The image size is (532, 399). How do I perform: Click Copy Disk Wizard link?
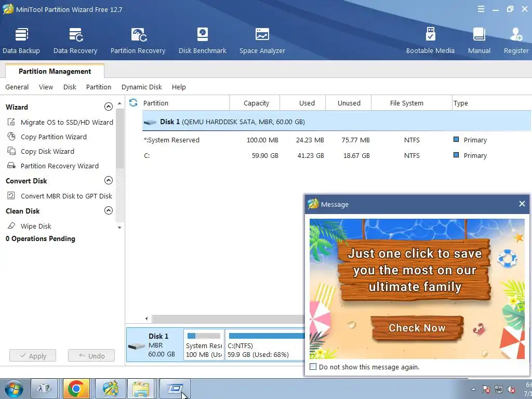coord(47,151)
